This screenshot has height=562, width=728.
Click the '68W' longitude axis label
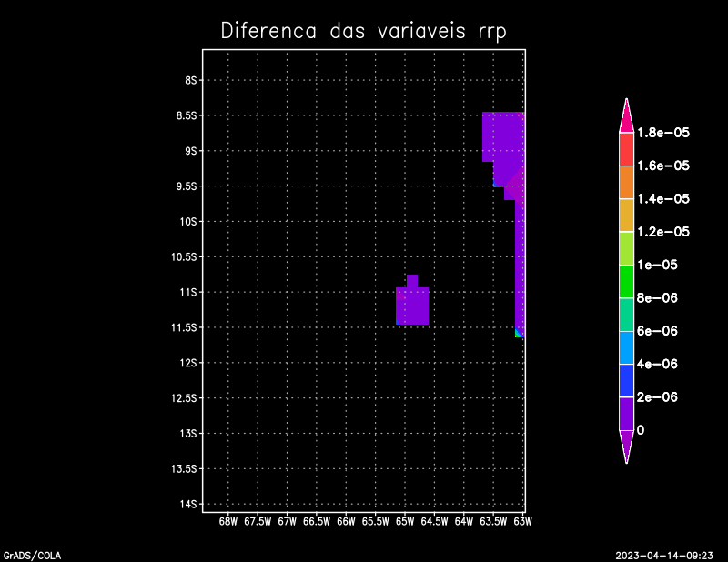pos(228,522)
